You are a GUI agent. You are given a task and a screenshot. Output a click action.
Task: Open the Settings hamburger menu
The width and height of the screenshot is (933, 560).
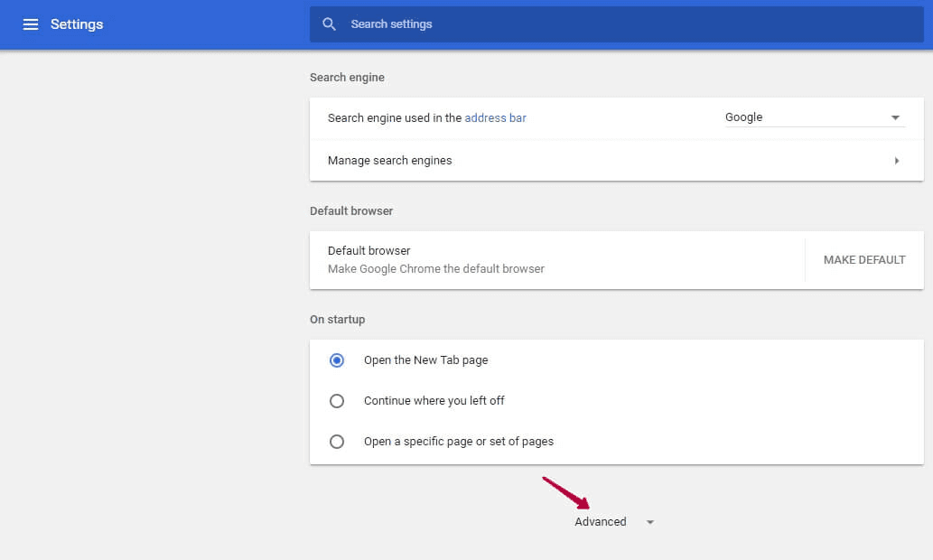tap(31, 24)
